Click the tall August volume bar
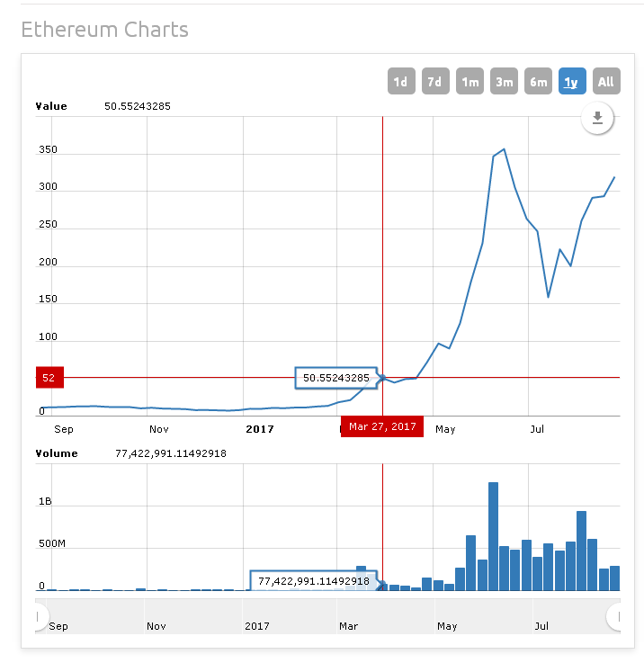The image size is (644, 663). tap(581, 551)
